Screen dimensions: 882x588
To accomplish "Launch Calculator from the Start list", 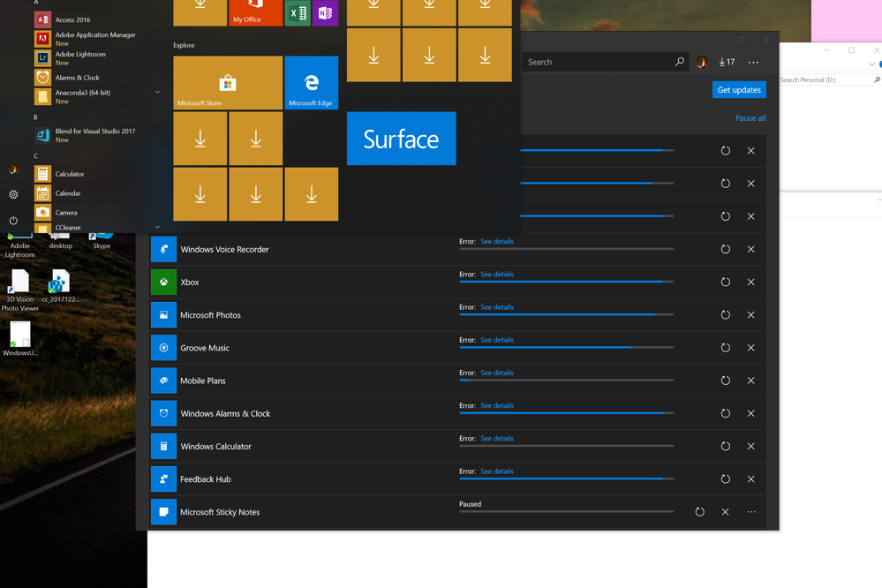I will point(69,174).
